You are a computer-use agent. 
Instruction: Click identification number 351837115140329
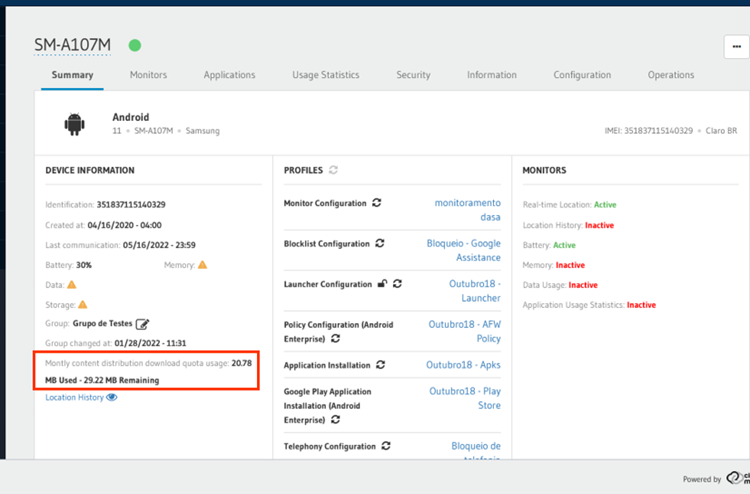131,205
